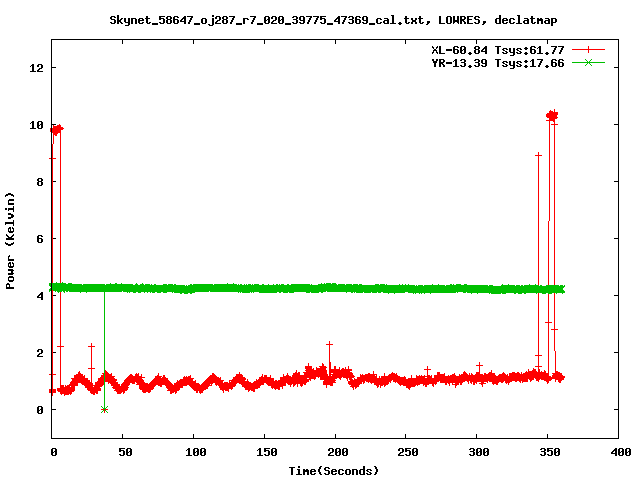This screenshot has height=480, width=640.
Task: Click the x-axis tick label 250
Action: point(408,452)
